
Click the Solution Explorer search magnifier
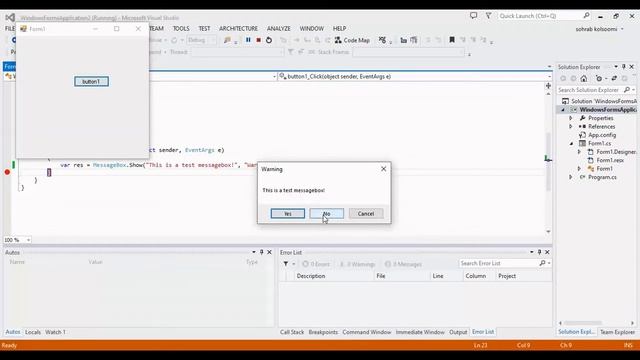click(627, 90)
